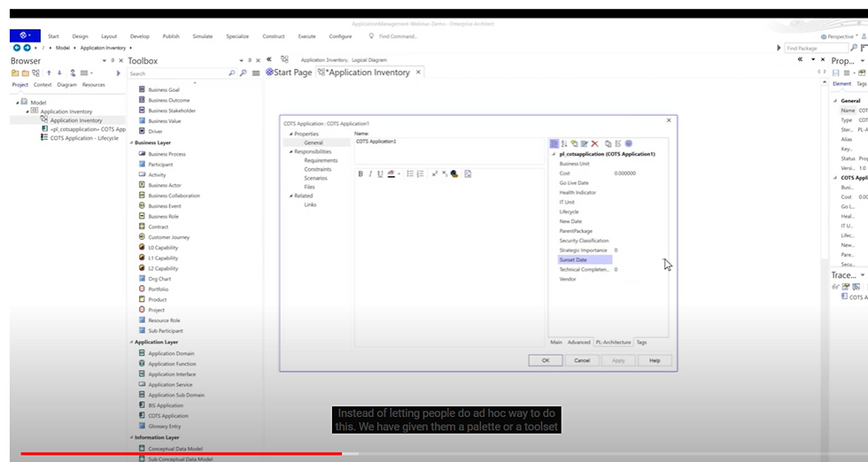Viewport: 868px width, 462px height.
Task: Click the OK button
Action: coord(546,360)
